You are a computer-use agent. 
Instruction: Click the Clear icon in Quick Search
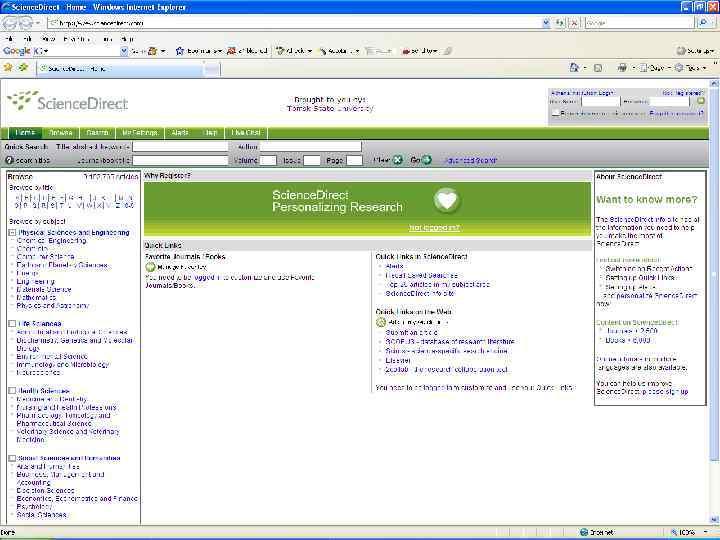[398, 160]
